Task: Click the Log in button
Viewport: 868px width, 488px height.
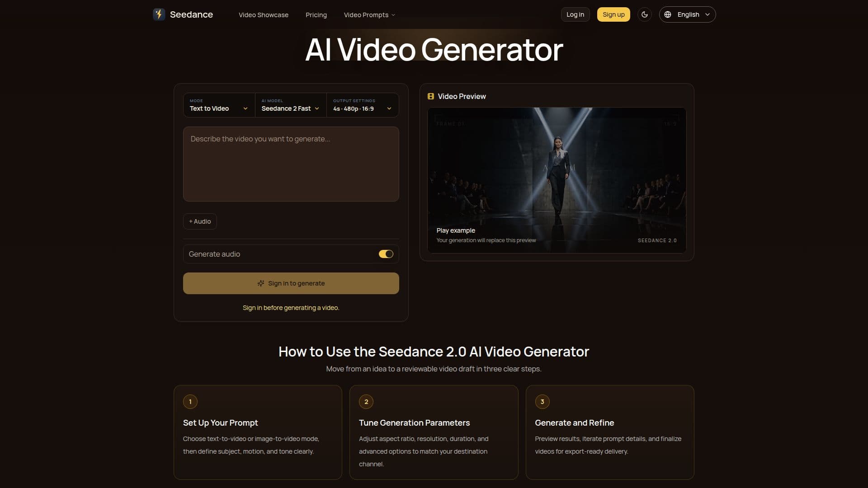Action: pyautogui.click(x=575, y=14)
